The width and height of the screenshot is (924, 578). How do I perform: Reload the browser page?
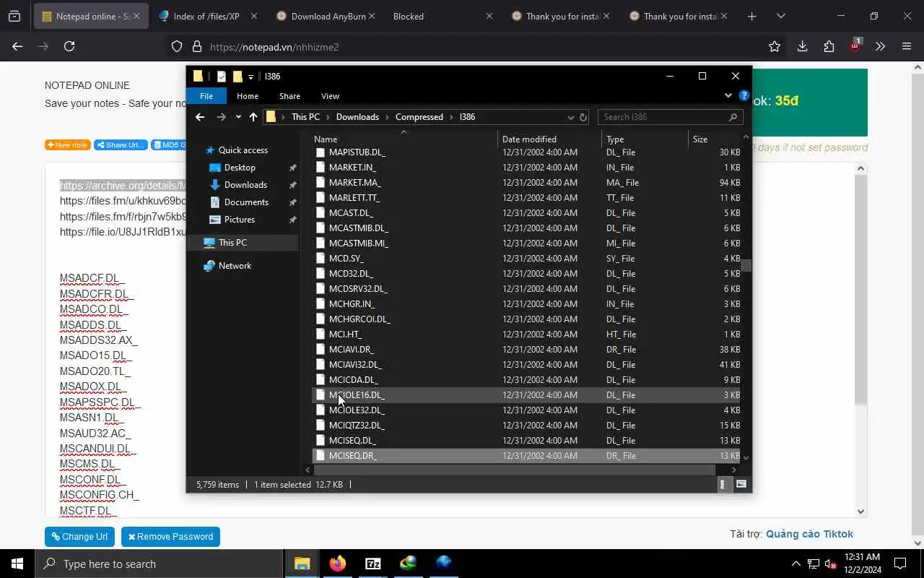pos(69,46)
